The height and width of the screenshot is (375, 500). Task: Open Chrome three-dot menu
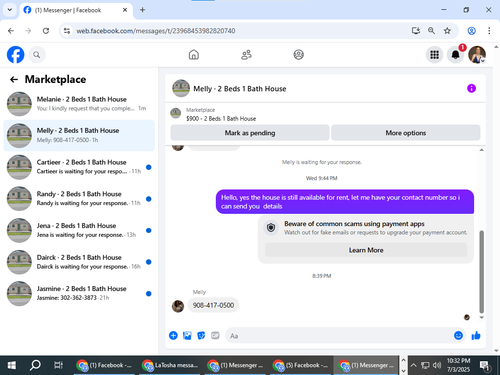[489, 31]
